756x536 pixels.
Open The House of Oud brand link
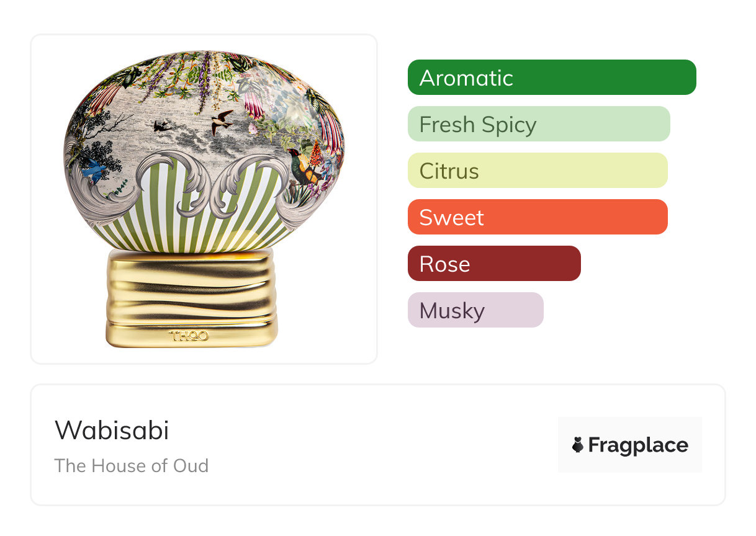pos(132,465)
